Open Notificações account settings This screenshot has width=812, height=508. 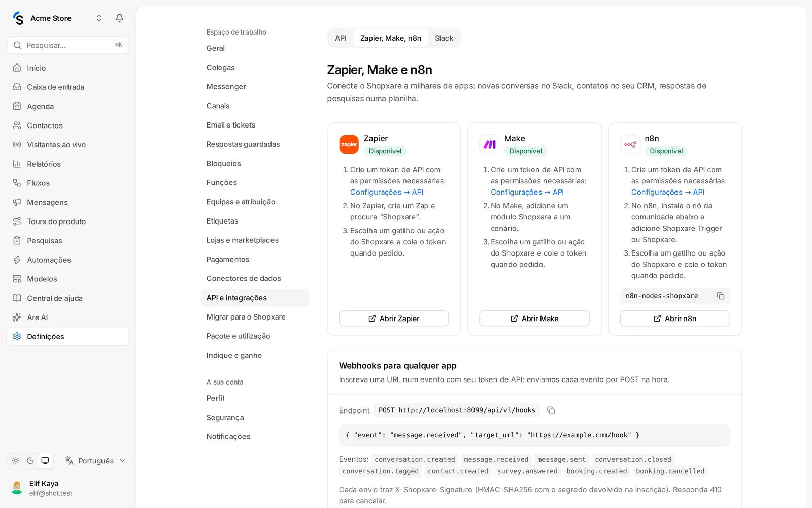click(255, 437)
